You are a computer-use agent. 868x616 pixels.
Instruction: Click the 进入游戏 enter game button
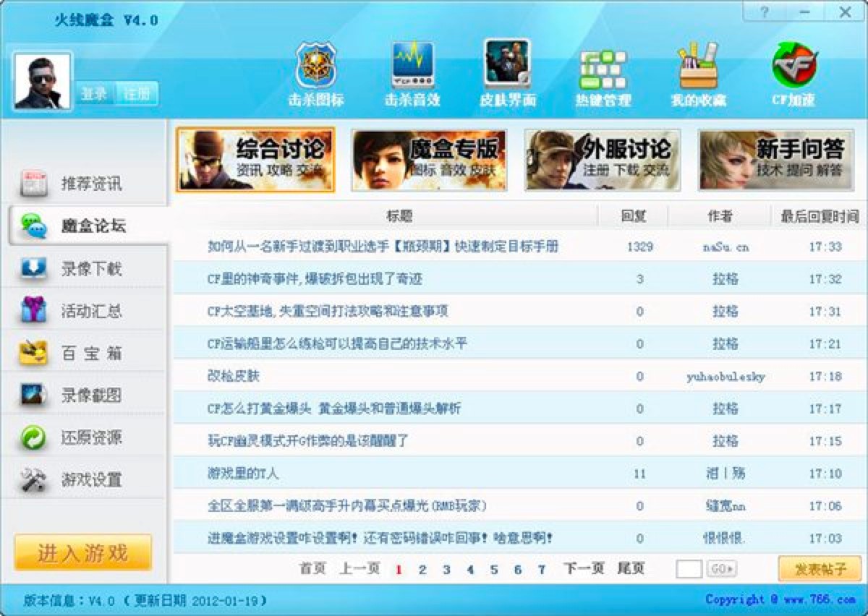point(83,553)
